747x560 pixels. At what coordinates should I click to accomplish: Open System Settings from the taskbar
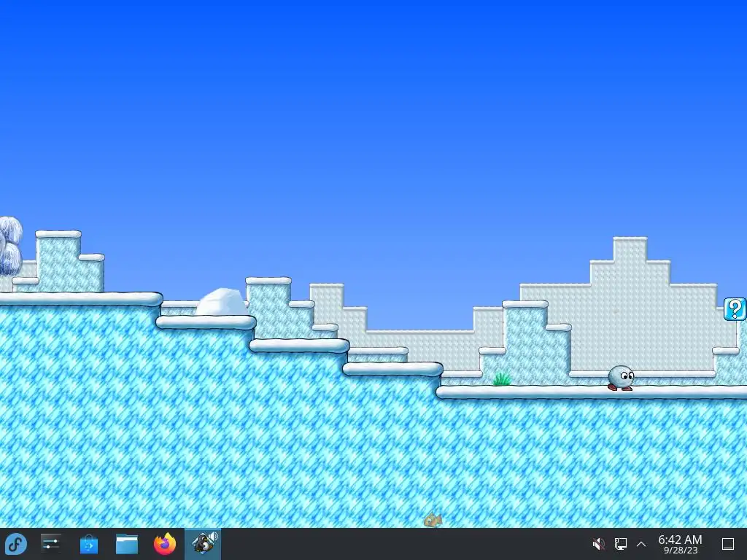[50, 544]
